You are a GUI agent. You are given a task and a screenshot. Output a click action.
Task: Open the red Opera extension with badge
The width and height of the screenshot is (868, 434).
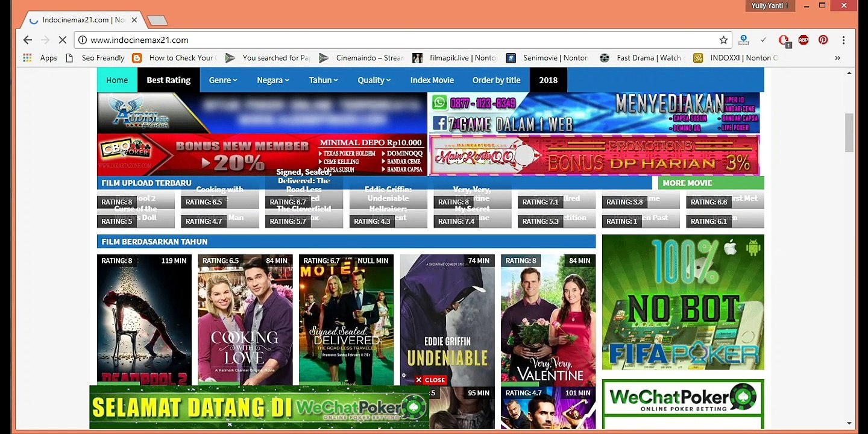coord(784,40)
